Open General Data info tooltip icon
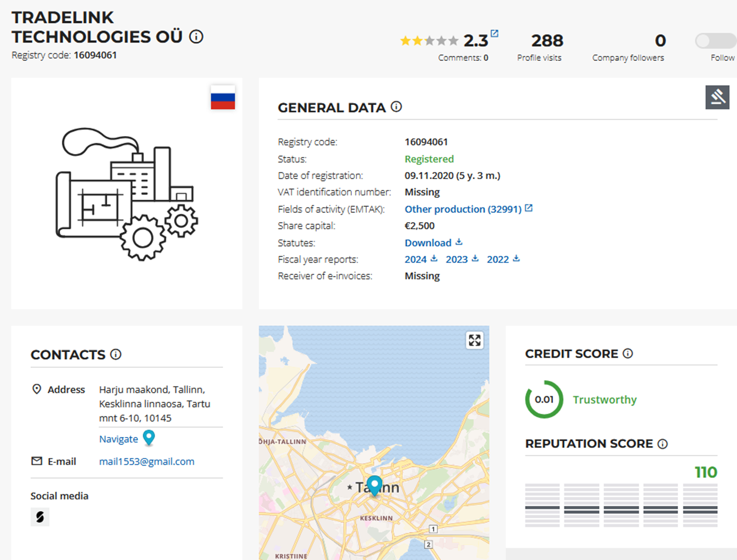This screenshot has width=737, height=560. [x=396, y=107]
